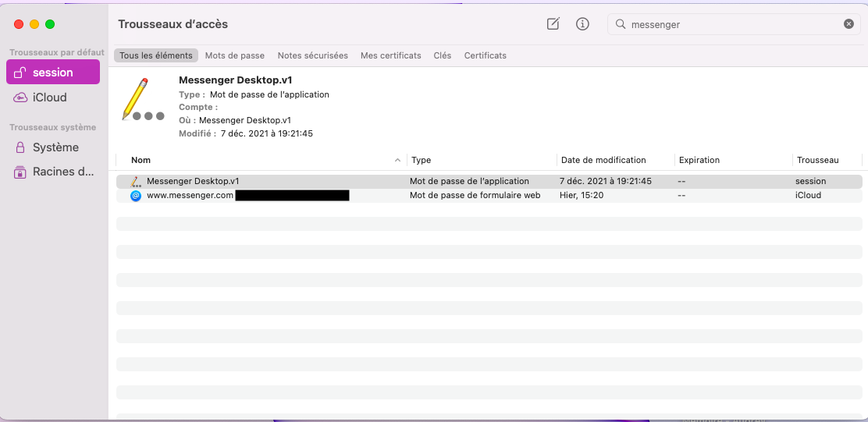Click 'Mot de passe de formulaire web' cell
Viewport: 868px width, 422px height.
click(475, 195)
